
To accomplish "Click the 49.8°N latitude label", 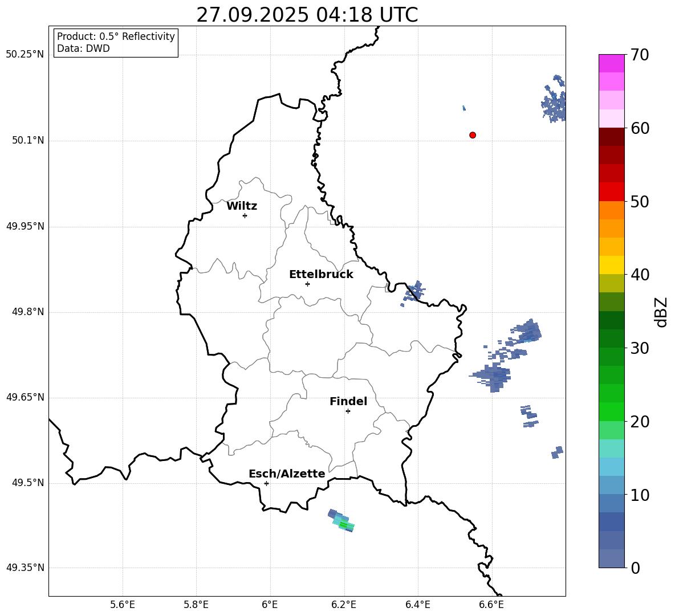I will pos(28,312).
